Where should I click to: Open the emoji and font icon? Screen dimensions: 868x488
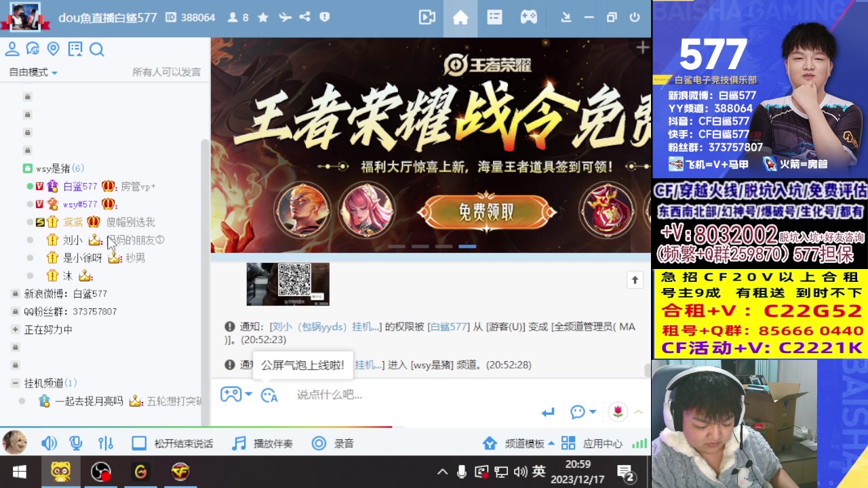[269, 395]
